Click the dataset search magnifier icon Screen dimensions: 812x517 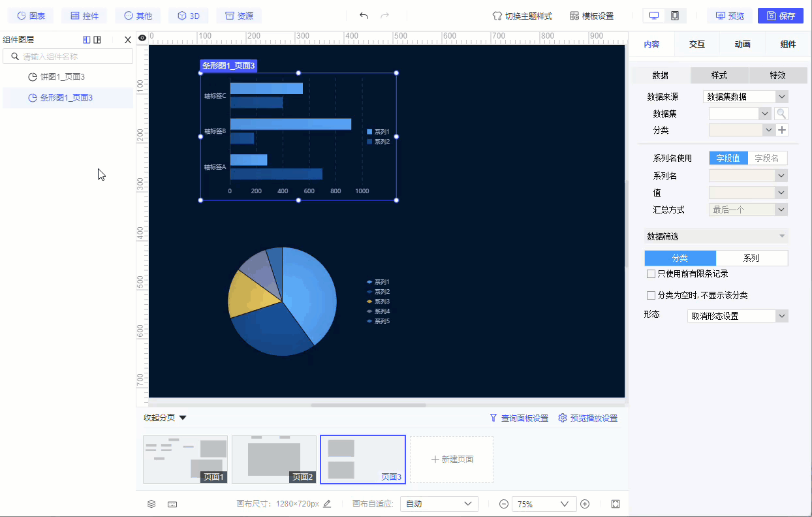coord(781,114)
